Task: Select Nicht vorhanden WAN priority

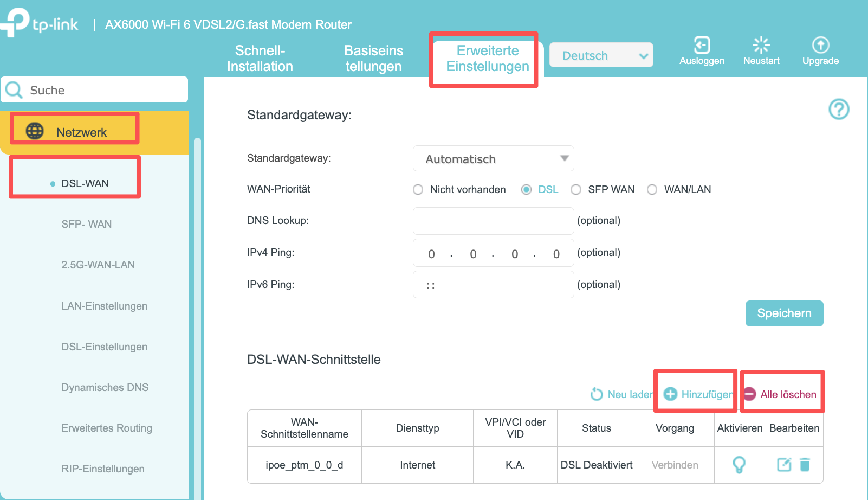Action: (x=418, y=189)
